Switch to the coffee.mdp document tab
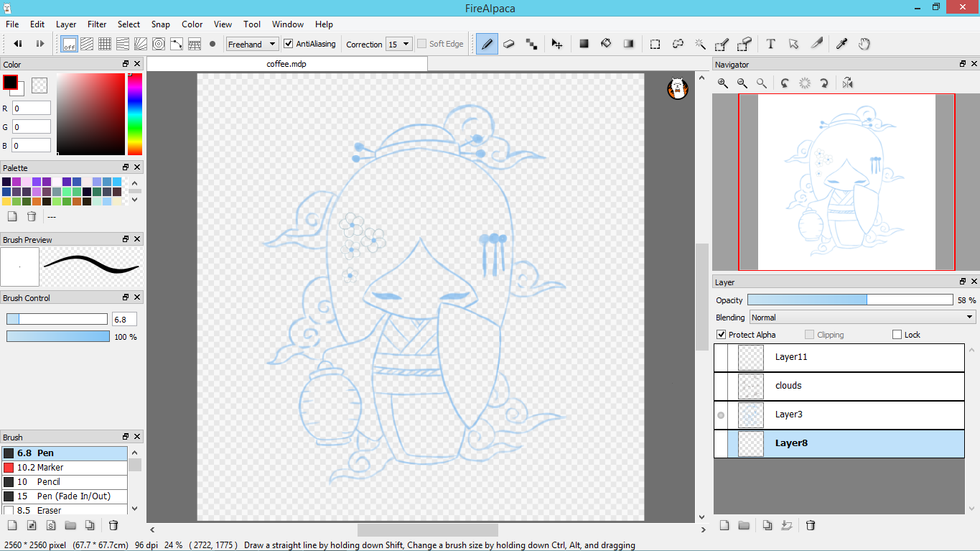Image resolution: width=980 pixels, height=551 pixels. 286,64
